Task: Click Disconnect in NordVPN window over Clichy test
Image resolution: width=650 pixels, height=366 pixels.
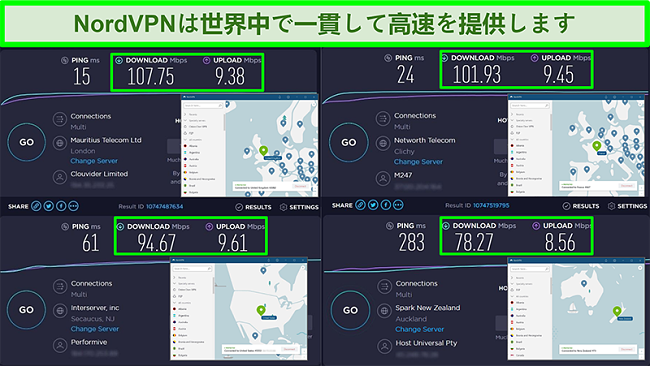Action: tap(626, 186)
